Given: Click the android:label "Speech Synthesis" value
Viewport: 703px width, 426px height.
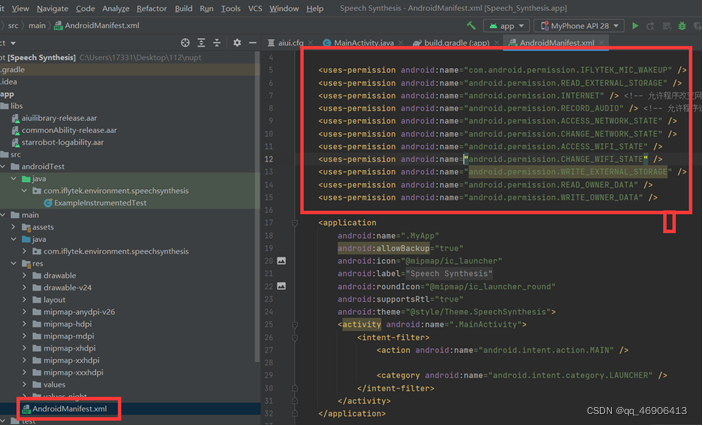Looking at the screenshot, I should click(449, 273).
